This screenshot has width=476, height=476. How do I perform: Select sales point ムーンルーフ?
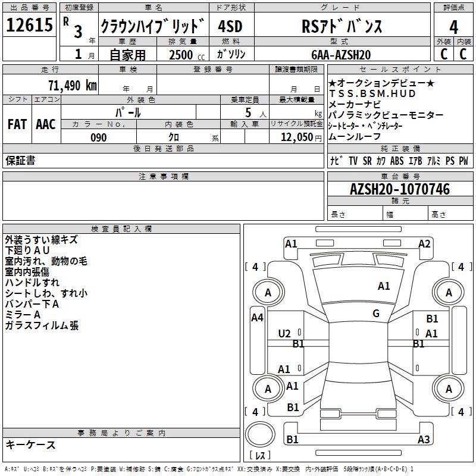355,137
